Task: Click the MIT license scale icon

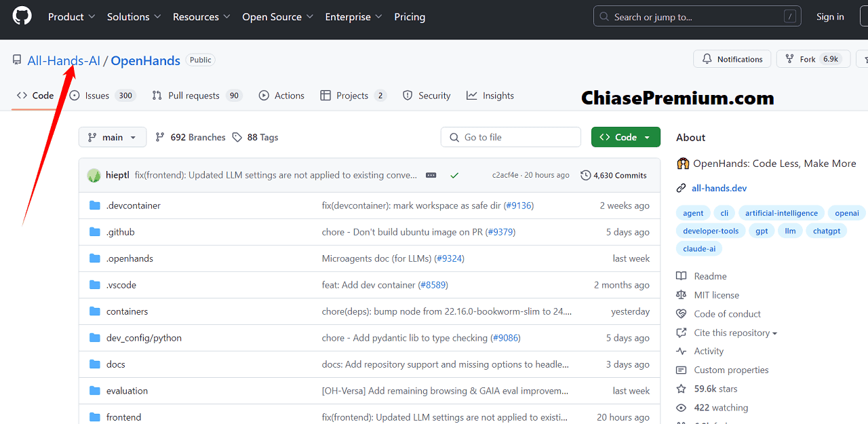Action: [682, 295]
